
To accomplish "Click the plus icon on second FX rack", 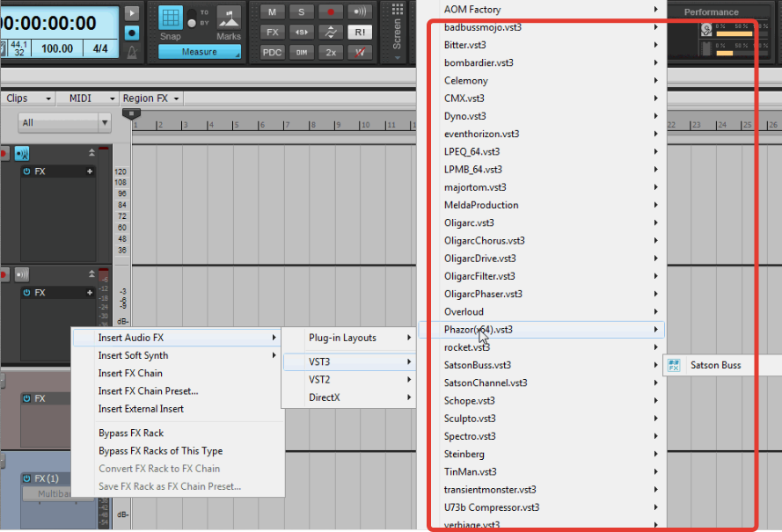I will pos(90,293).
